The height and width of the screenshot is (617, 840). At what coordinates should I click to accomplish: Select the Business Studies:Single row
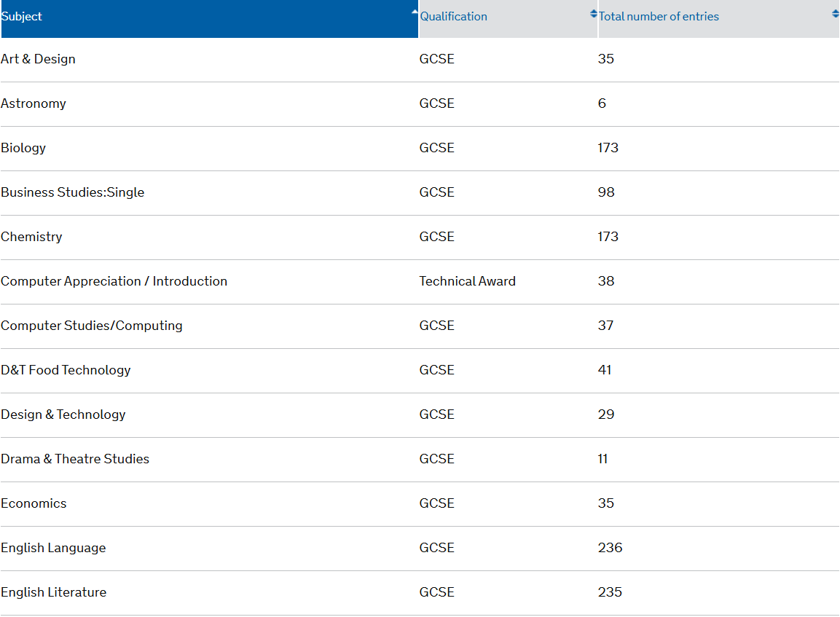(x=73, y=192)
